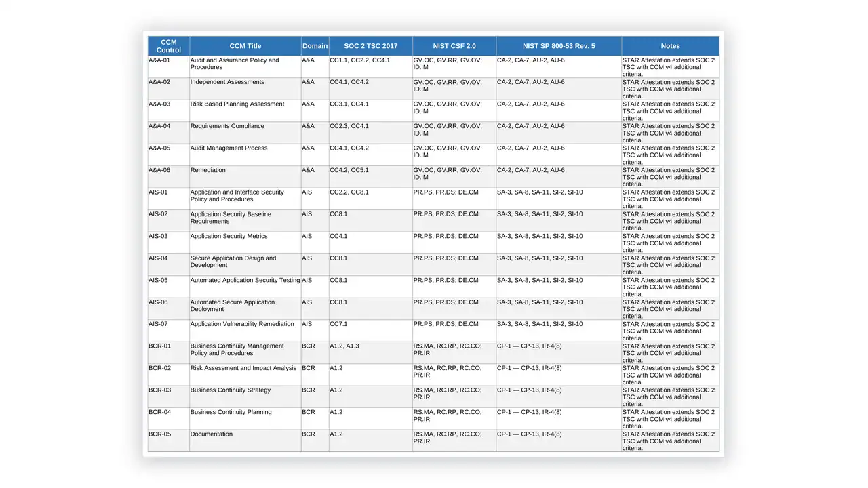Click the CC4.2, CC5.1 cell
The image size is (868, 488).
click(371, 177)
